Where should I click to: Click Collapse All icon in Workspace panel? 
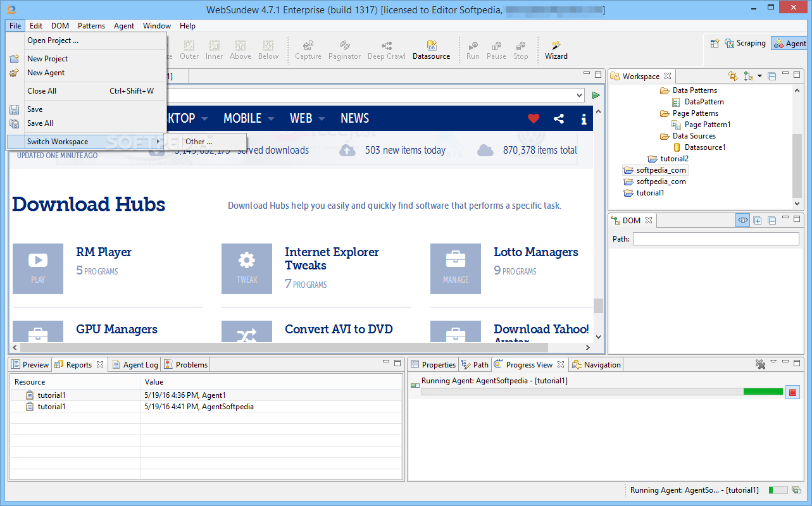[772, 76]
